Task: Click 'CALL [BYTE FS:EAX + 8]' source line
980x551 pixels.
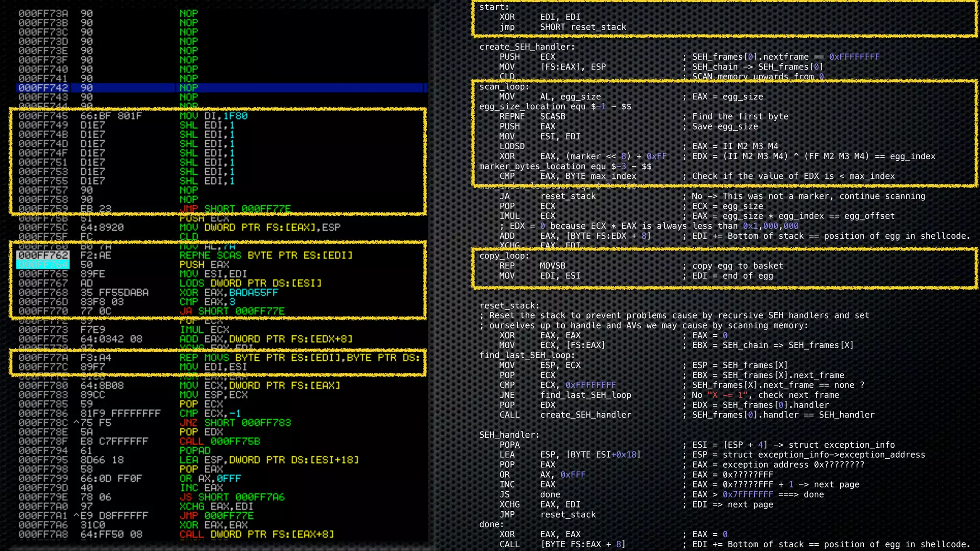Action: (x=563, y=544)
